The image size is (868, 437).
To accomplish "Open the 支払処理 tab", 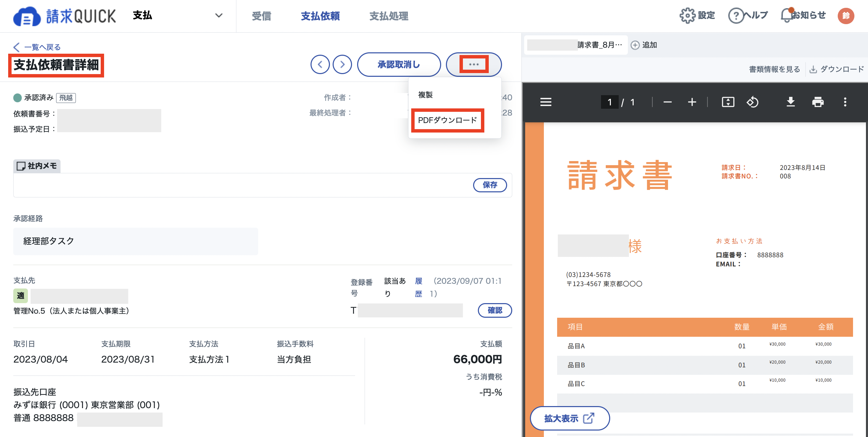I will point(389,16).
